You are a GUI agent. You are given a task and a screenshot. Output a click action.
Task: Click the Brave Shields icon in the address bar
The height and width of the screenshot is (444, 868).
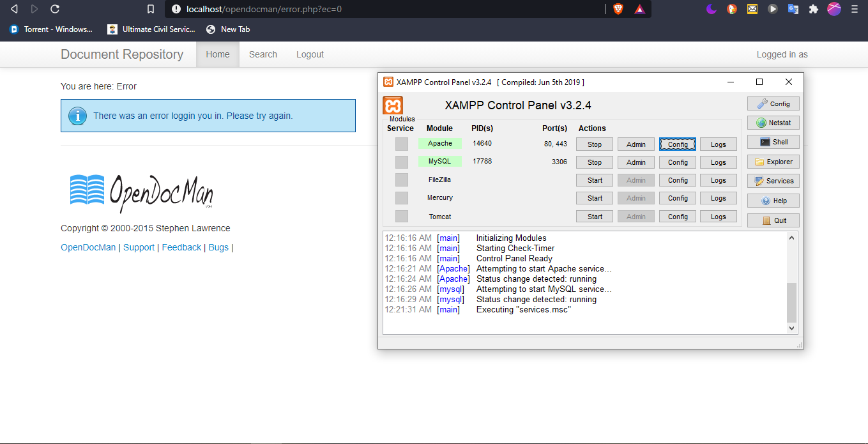pyautogui.click(x=618, y=9)
